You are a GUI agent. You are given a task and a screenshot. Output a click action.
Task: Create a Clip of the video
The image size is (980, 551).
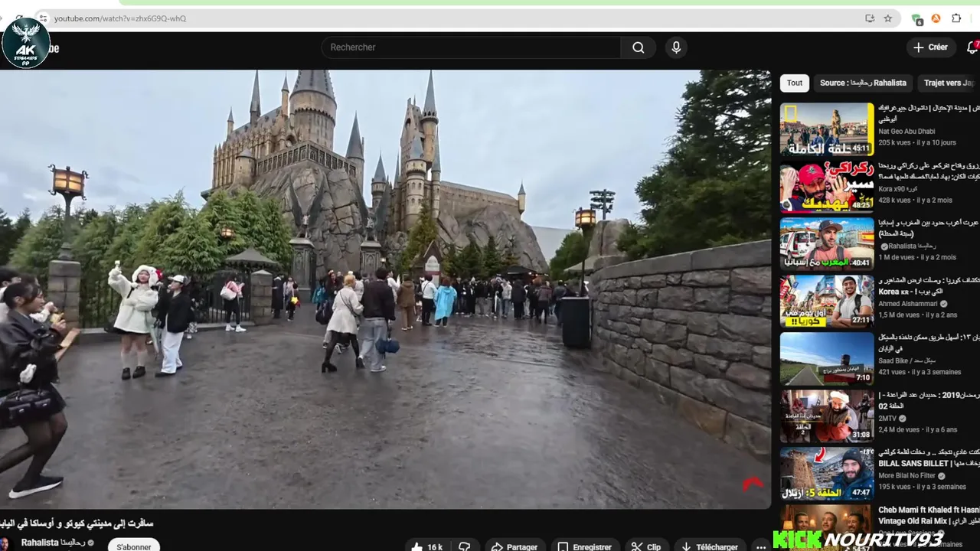pyautogui.click(x=646, y=546)
